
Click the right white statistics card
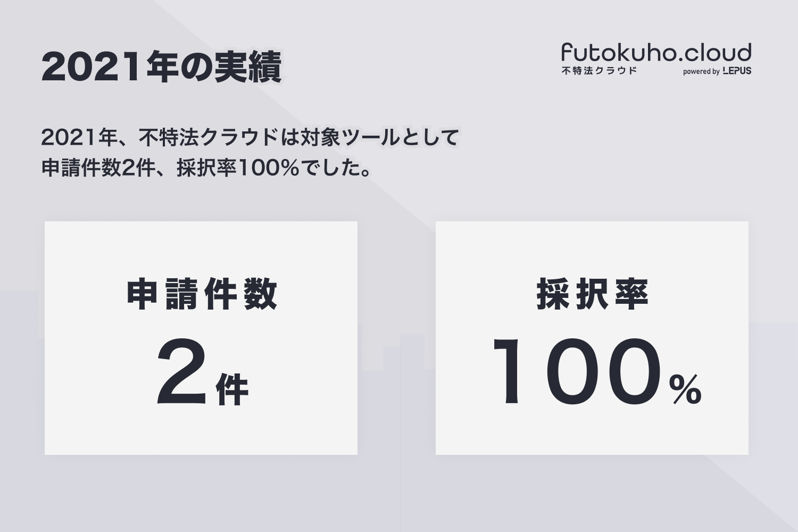[x=592, y=426]
